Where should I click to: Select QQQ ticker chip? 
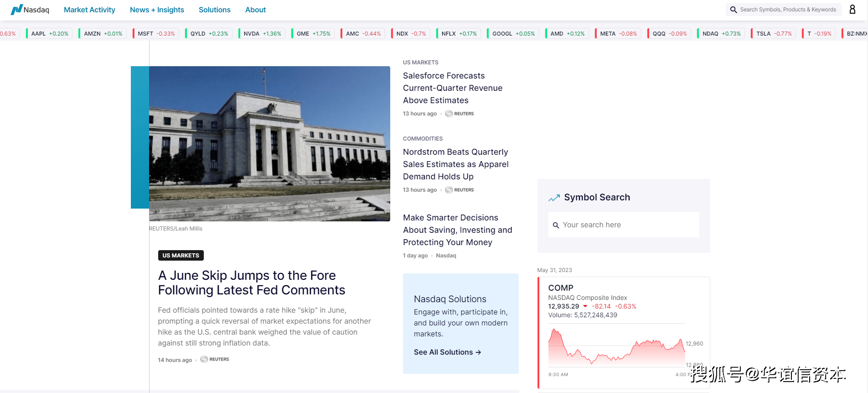pyautogui.click(x=669, y=33)
